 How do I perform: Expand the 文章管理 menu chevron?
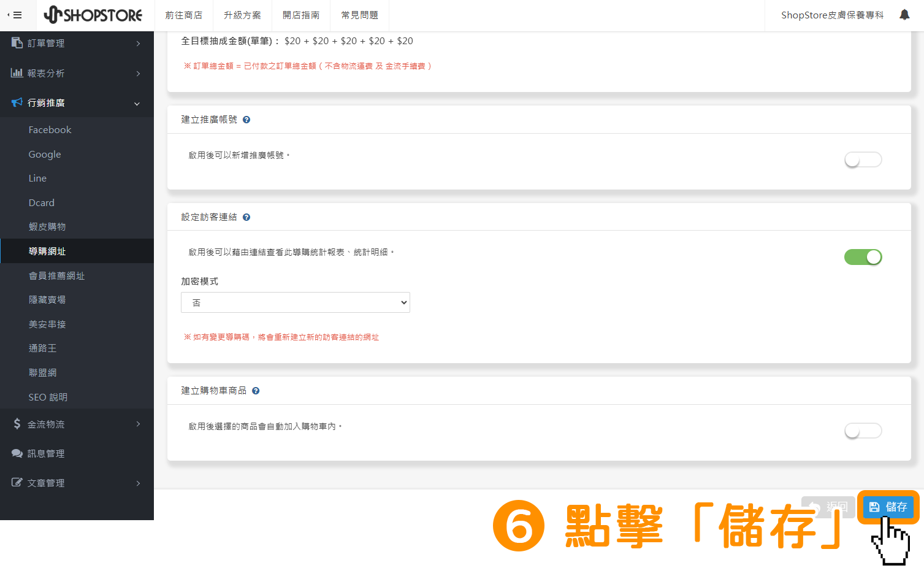point(138,483)
